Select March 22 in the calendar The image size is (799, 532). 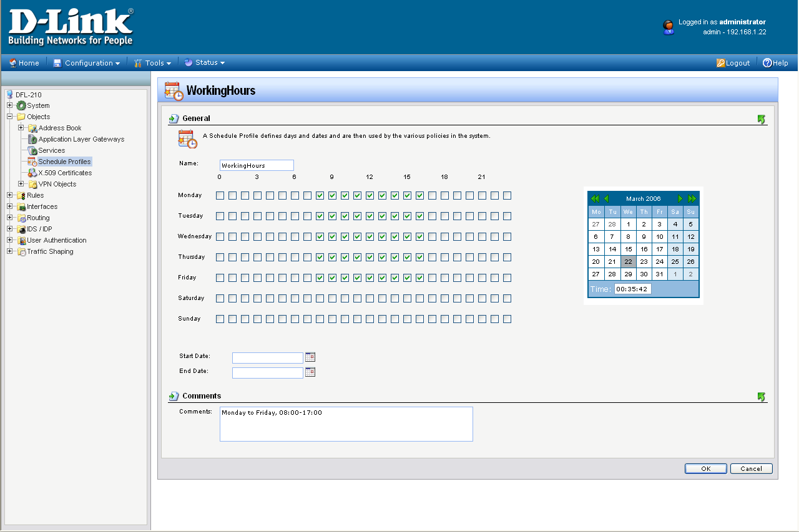pos(628,262)
